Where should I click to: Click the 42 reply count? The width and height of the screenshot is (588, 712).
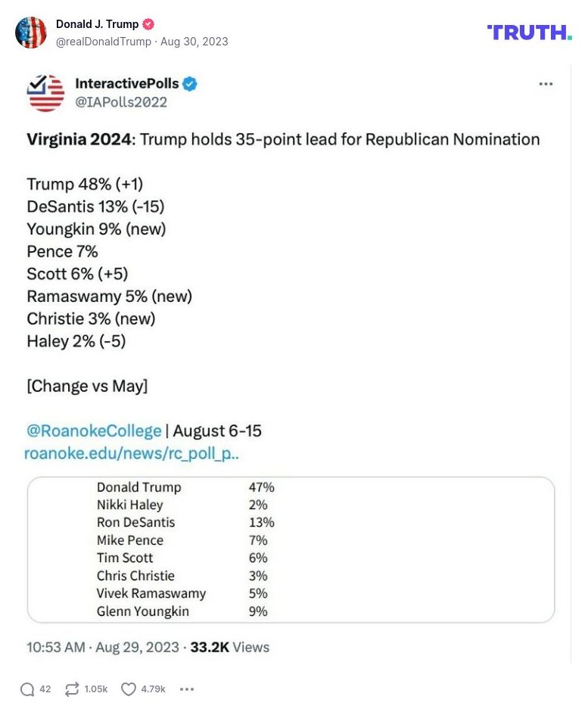click(45, 689)
